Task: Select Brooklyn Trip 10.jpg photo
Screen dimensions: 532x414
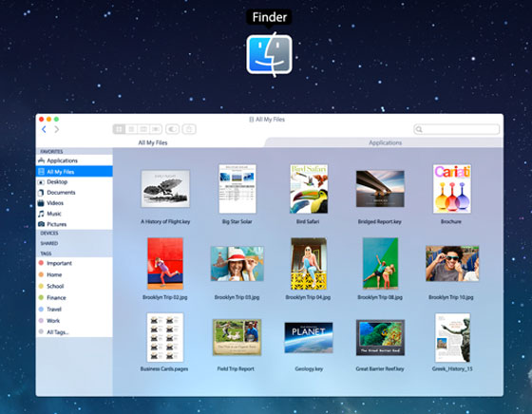Action: pyautogui.click(x=452, y=263)
